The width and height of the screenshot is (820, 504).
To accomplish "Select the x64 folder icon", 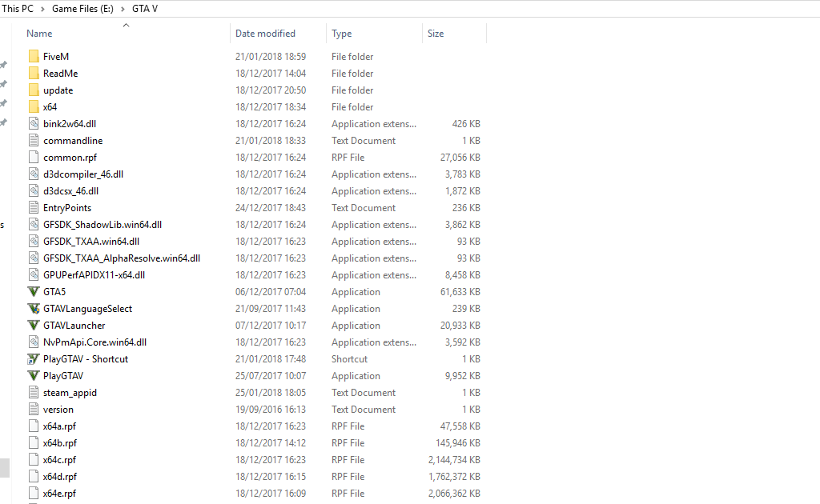I will 34,106.
